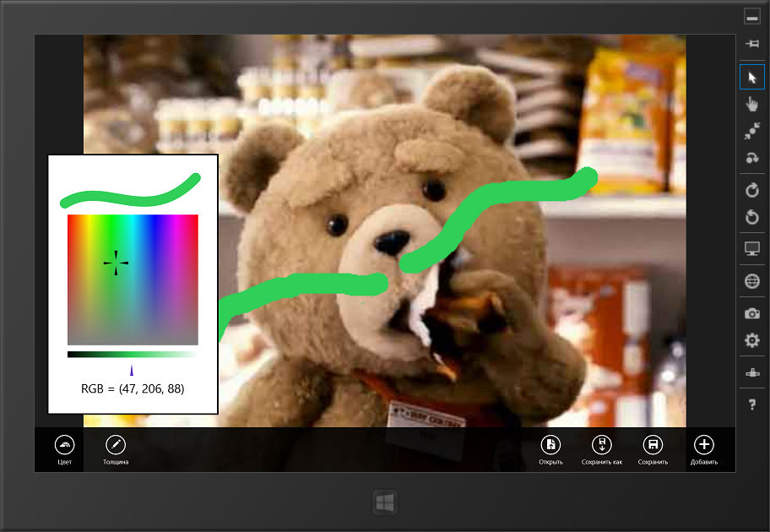Capture a screenshot with the camera icon

tap(751, 313)
